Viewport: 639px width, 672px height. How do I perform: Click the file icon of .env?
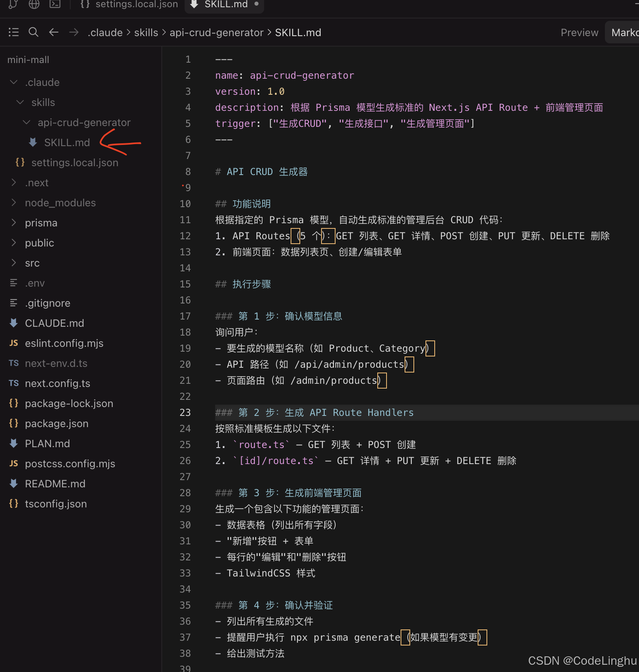[x=14, y=283]
